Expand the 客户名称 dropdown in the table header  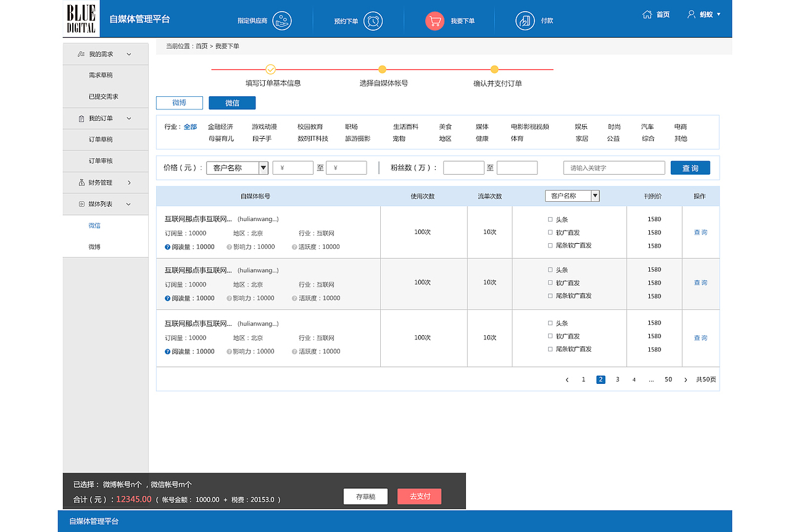click(x=572, y=196)
